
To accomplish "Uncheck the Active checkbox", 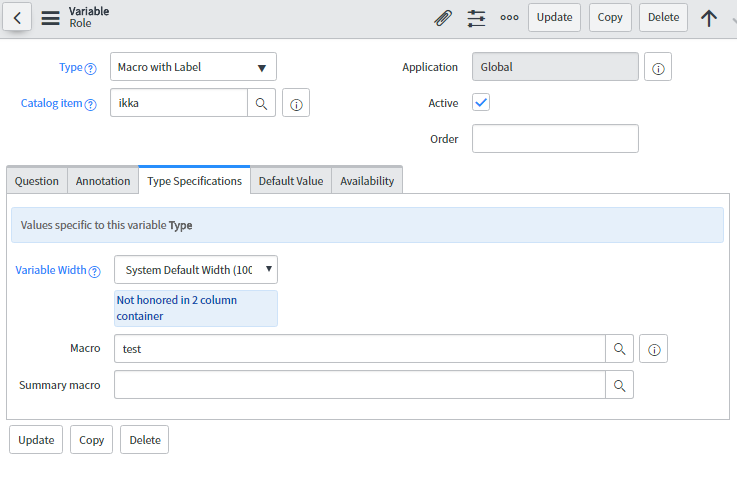I will (x=481, y=102).
